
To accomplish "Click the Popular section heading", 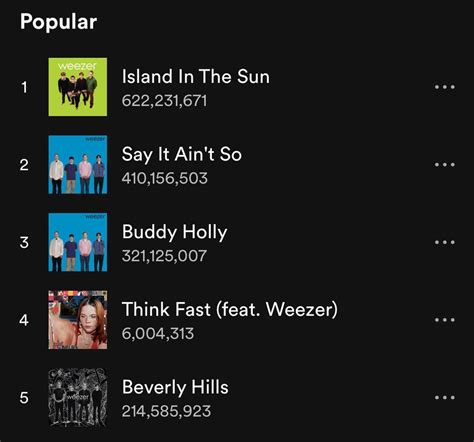I will 58,22.
